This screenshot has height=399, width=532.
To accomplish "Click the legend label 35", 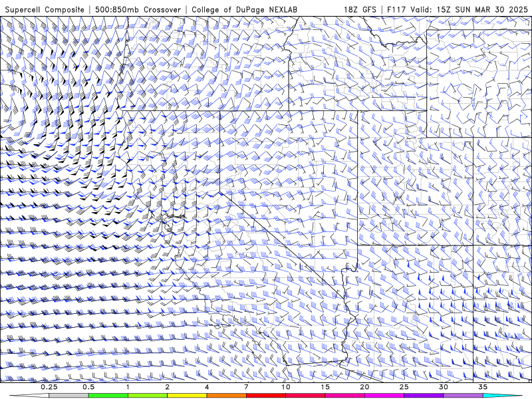I will 483,387.
